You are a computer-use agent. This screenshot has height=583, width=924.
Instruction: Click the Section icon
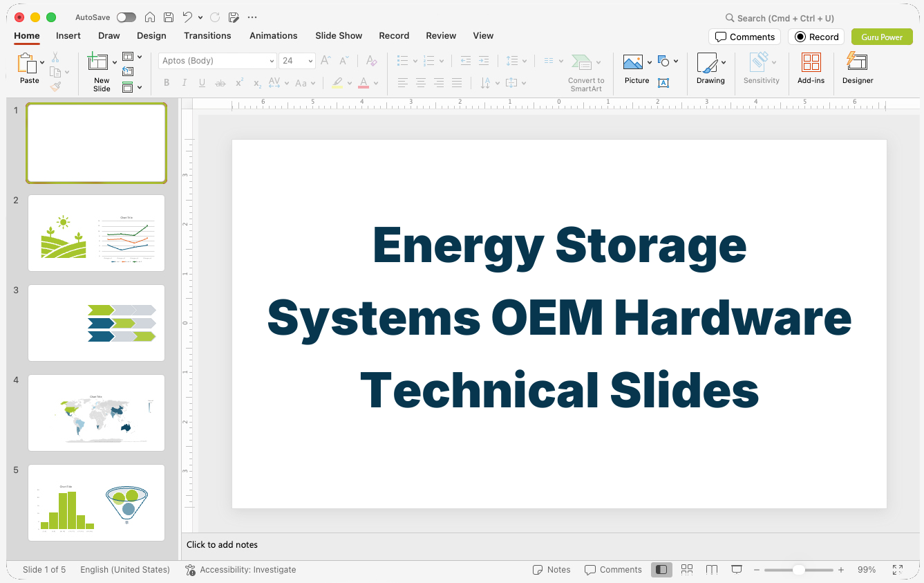click(x=128, y=87)
